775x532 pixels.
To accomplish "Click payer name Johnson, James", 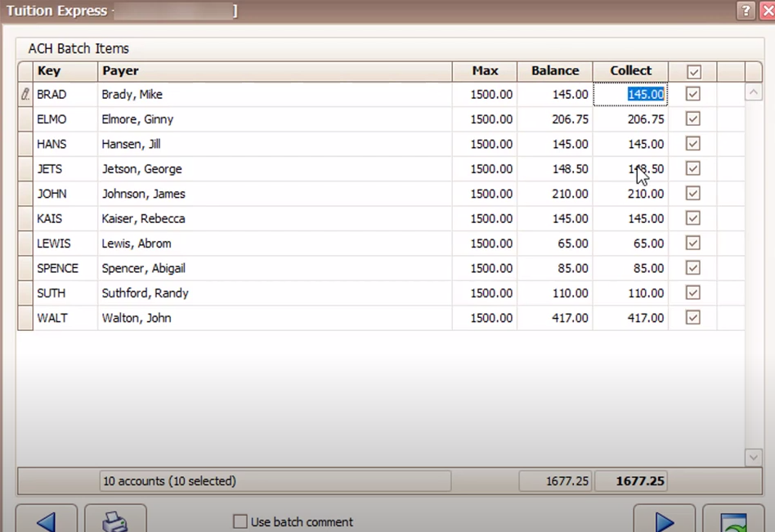I will (143, 194).
